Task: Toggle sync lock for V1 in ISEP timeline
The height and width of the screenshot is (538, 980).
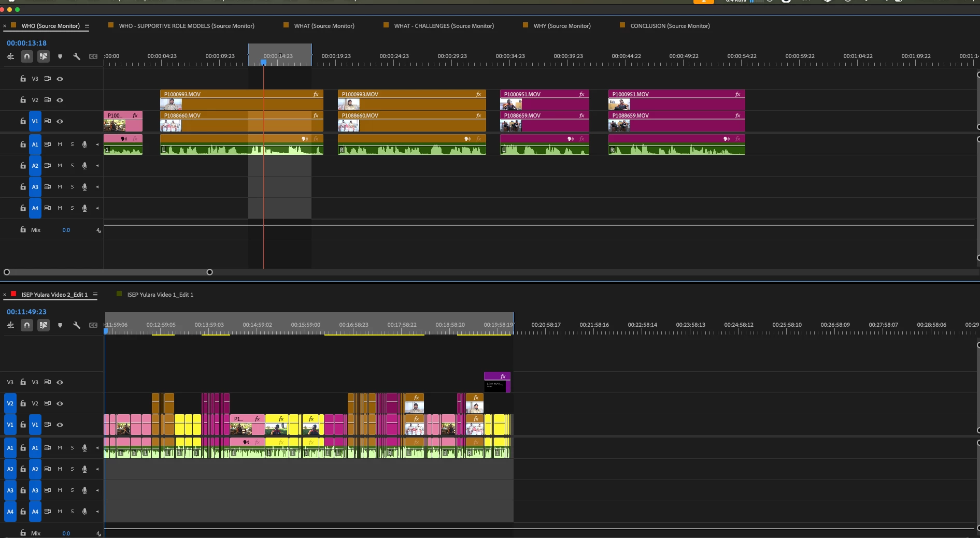Action: pyautogui.click(x=47, y=425)
